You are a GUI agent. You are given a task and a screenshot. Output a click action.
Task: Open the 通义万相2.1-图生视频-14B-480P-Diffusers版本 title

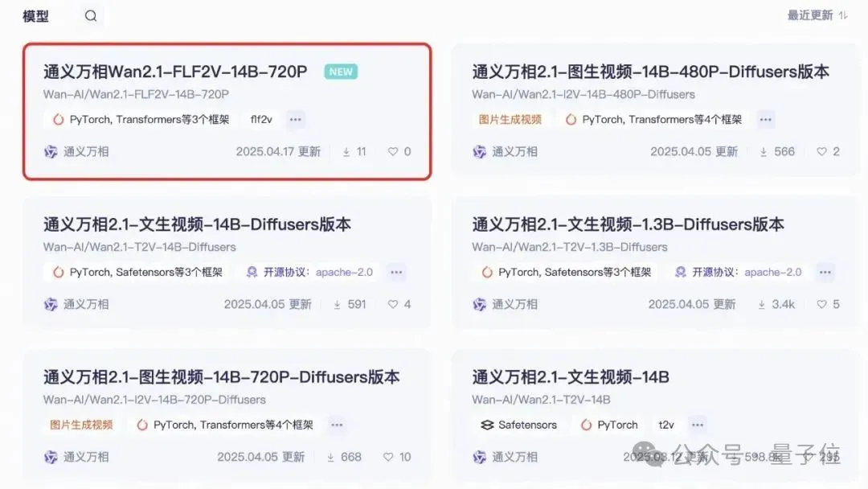tap(650, 72)
